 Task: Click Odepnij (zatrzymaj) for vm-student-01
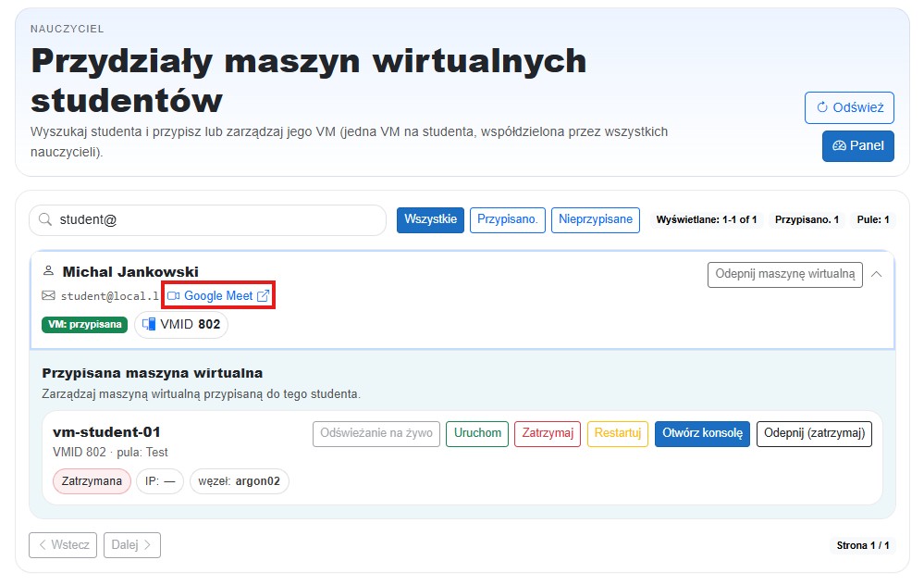pyautogui.click(x=814, y=433)
